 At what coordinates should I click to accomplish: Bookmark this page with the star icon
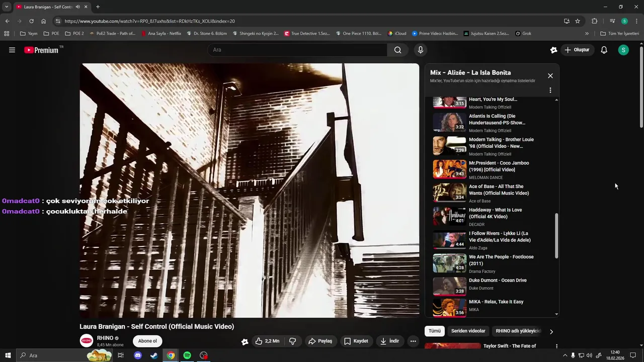pyautogui.click(x=578, y=21)
